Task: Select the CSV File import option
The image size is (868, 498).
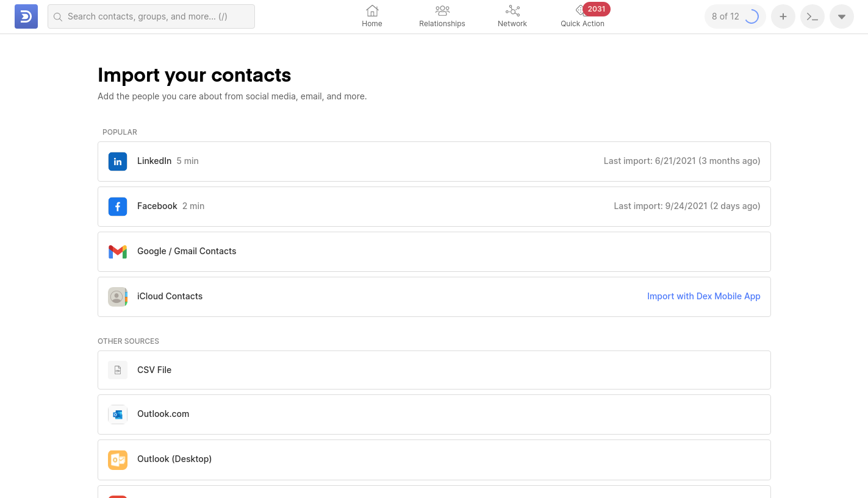Action: (x=434, y=370)
